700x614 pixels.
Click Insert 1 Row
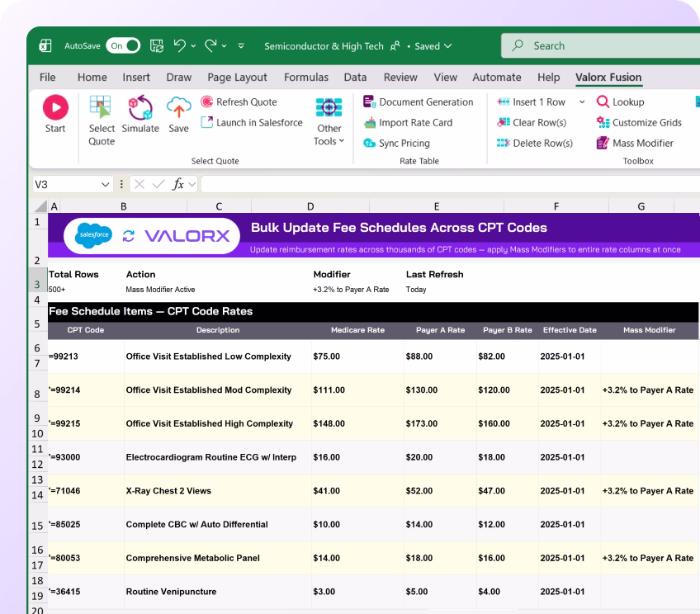click(x=531, y=102)
